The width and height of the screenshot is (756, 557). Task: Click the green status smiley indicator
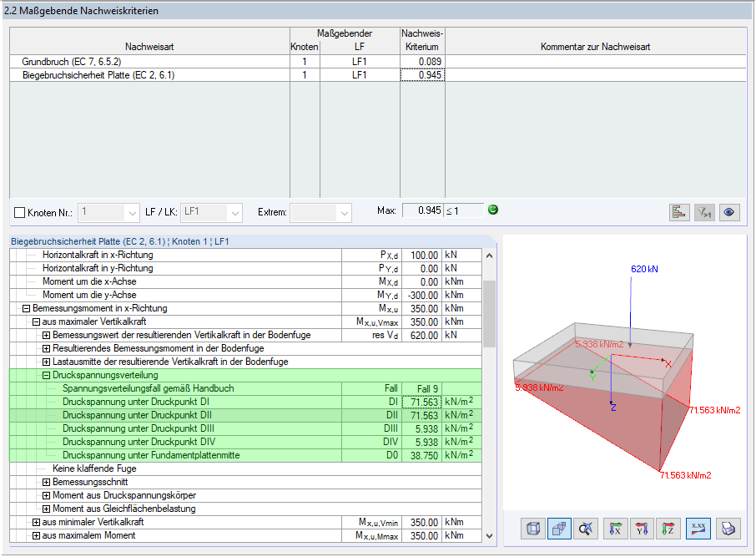click(492, 210)
